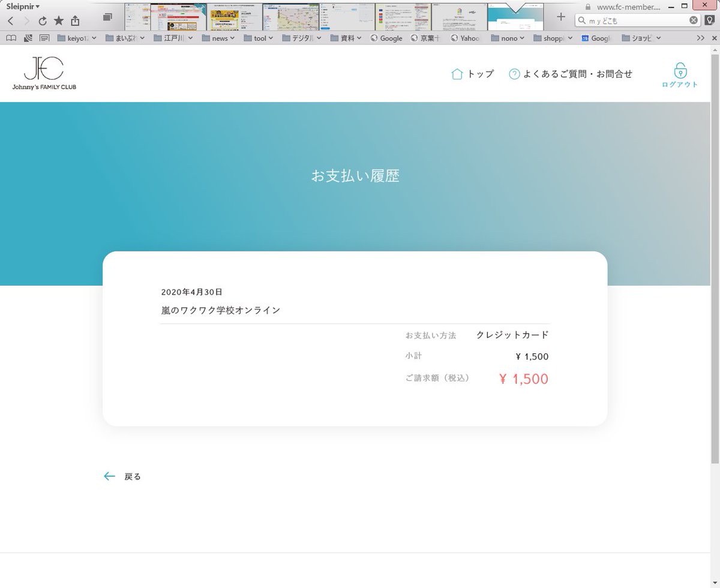Switch to the third tab thumbnail with yellow banner

click(235, 17)
